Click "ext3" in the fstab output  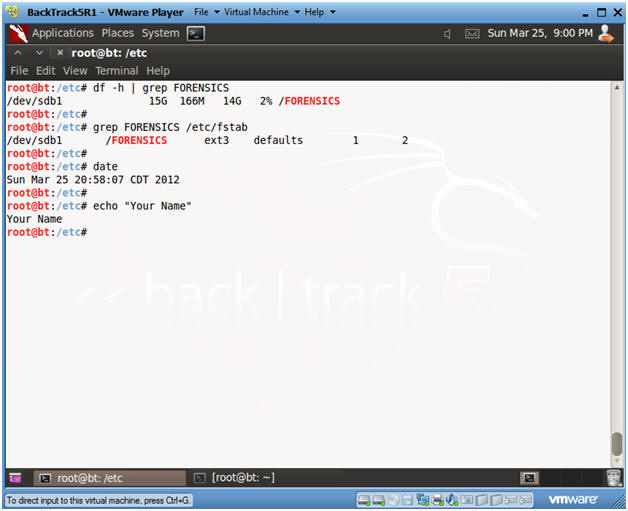pyautogui.click(x=217, y=140)
